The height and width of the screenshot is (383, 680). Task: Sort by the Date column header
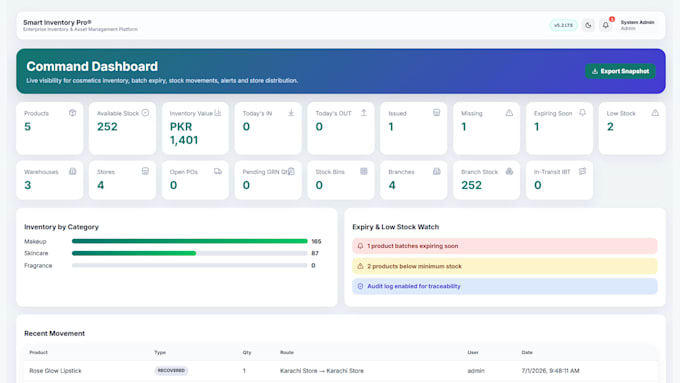click(527, 353)
